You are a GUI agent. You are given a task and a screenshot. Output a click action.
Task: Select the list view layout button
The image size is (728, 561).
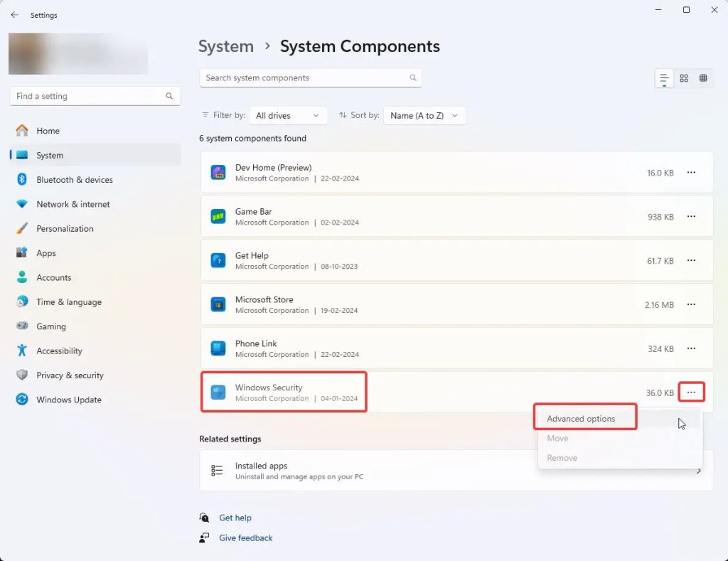click(664, 78)
